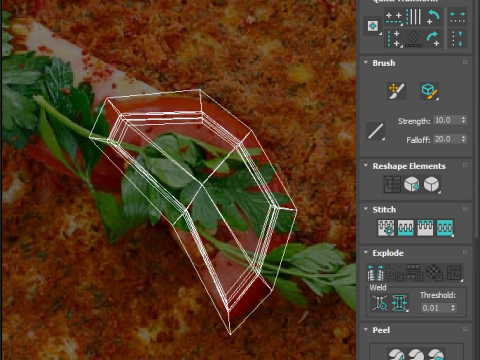This screenshot has height=360, width=480.
Task: Click the Break icon in Explode
Action: 375,273
